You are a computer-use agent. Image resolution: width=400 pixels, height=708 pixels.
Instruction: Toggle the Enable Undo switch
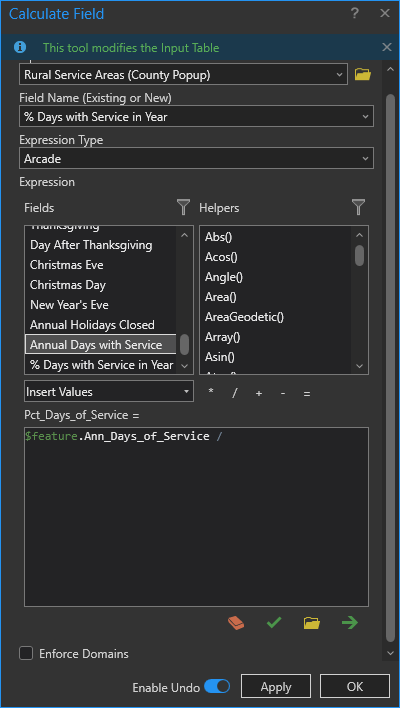point(217,687)
